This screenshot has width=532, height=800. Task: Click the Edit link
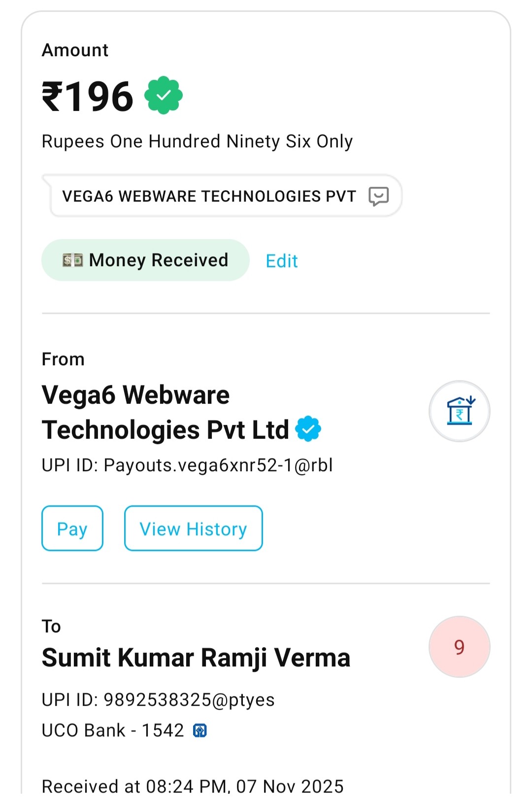point(282,261)
